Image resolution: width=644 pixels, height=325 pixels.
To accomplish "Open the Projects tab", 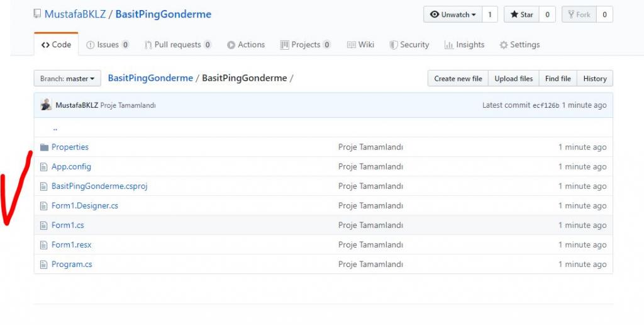I will pos(306,45).
